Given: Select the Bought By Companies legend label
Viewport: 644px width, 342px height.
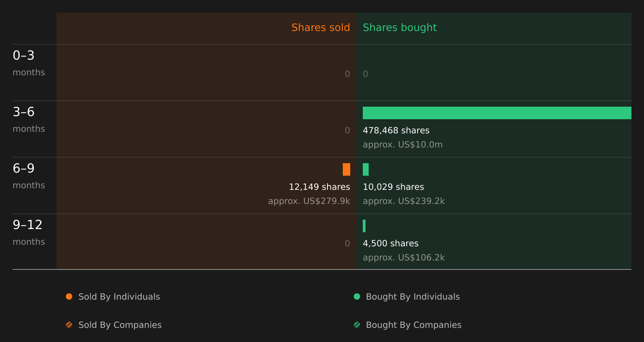Looking at the screenshot, I should click(x=414, y=325).
